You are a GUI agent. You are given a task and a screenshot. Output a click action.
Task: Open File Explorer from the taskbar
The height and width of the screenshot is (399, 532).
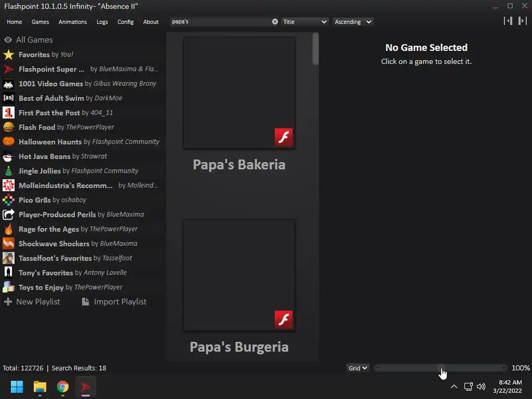(x=39, y=387)
